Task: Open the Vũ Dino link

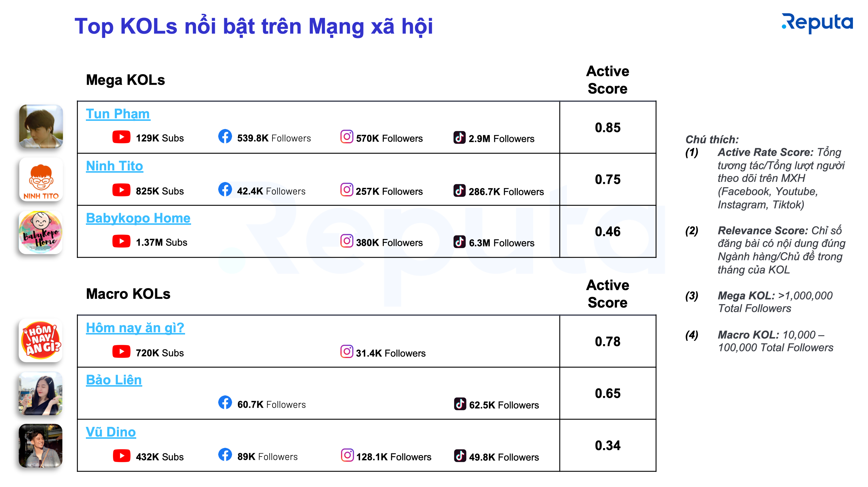Action: pos(111,432)
